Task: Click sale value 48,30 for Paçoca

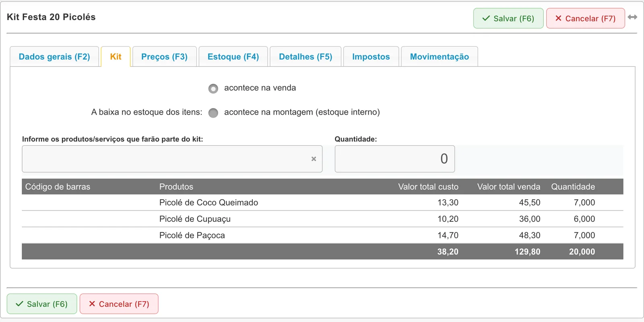Action: click(530, 235)
